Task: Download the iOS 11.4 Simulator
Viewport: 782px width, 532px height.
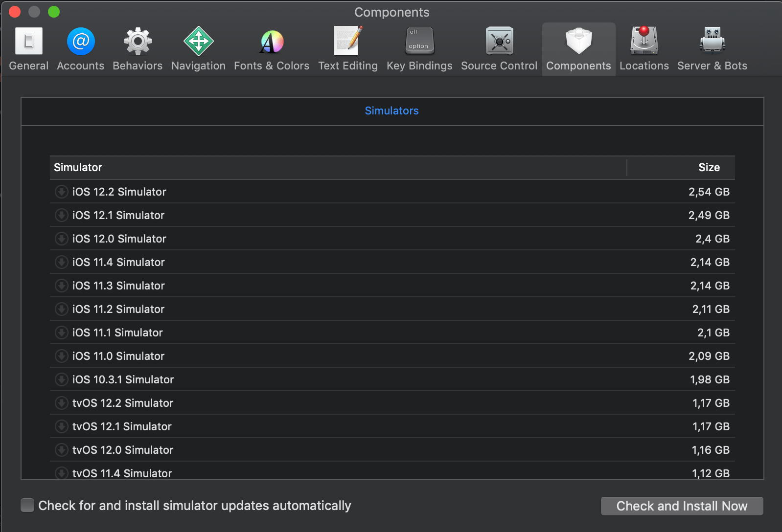Action: 61,262
